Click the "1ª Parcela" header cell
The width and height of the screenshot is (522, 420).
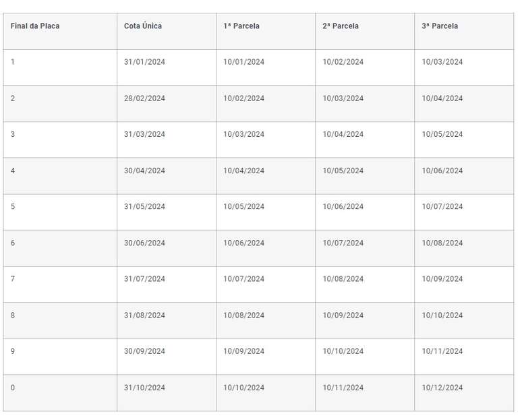(x=241, y=26)
